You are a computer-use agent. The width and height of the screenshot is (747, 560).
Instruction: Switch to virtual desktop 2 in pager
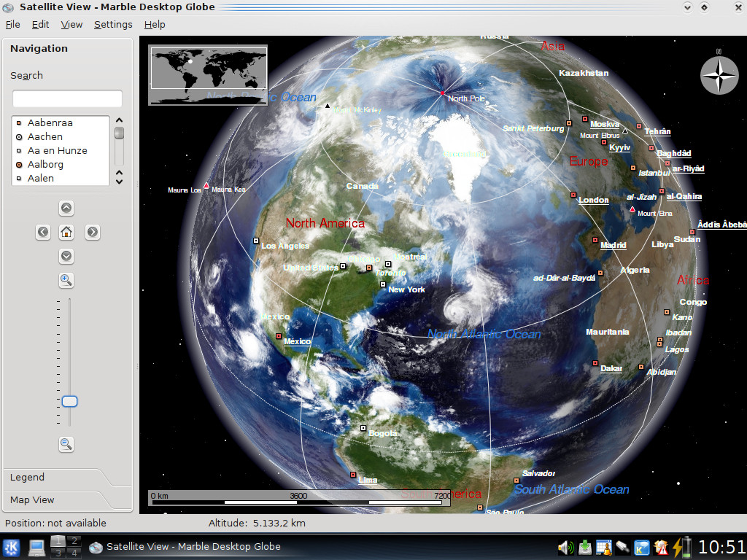point(74,541)
